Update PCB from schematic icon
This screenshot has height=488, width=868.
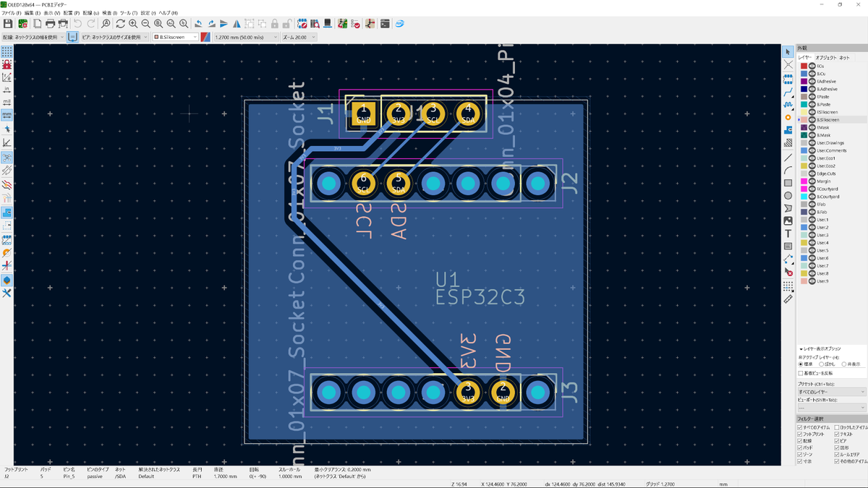pyautogui.click(x=342, y=24)
